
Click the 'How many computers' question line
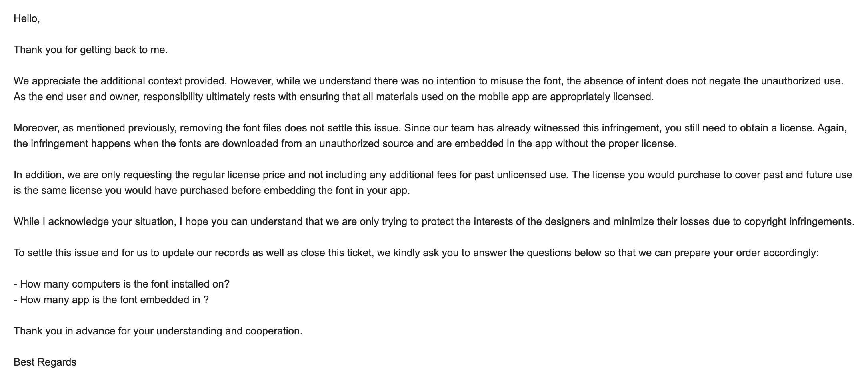click(122, 284)
